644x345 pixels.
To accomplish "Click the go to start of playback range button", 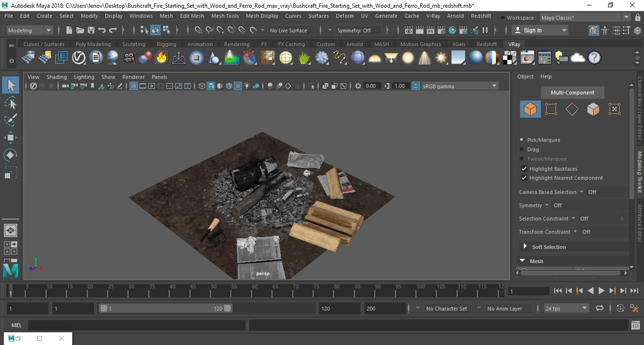I will (x=558, y=291).
